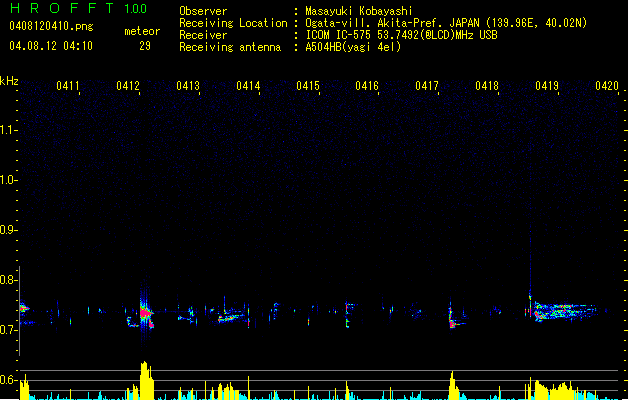Click the 0412 time marker

(x=128, y=86)
